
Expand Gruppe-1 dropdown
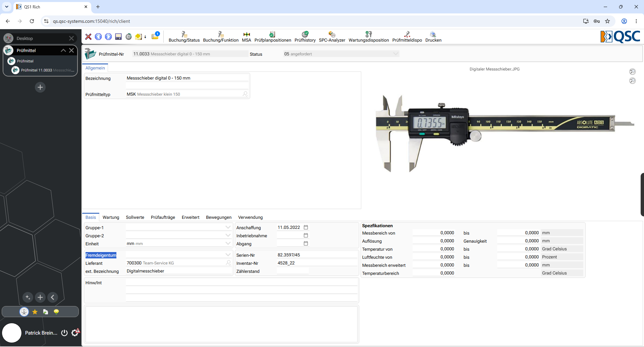click(x=228, y=227)
